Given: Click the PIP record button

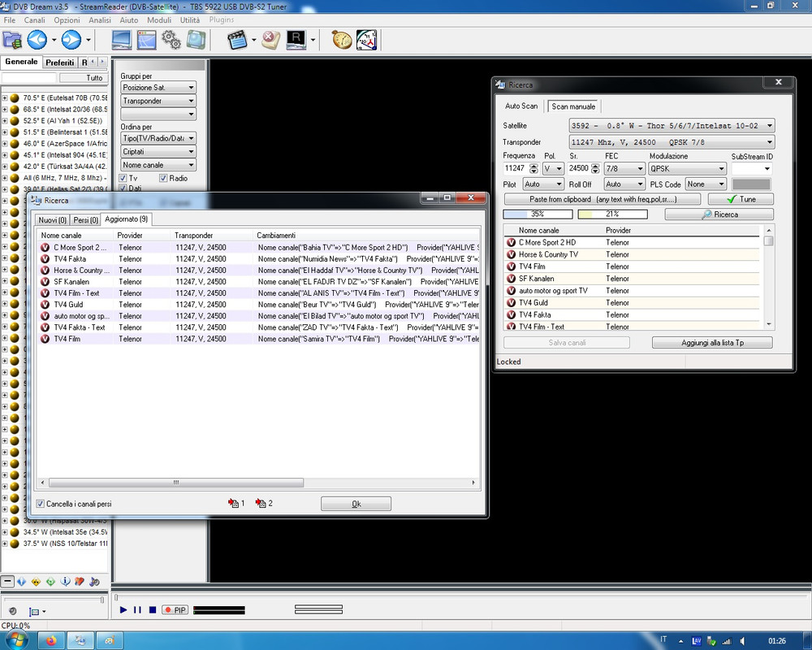Looking at the screenshot, I should (x=175, y=610).
